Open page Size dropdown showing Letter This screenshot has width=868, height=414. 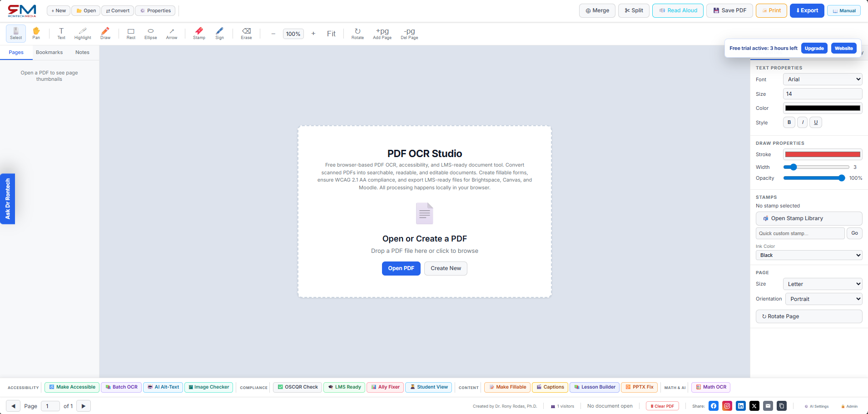tap(823, 284)
